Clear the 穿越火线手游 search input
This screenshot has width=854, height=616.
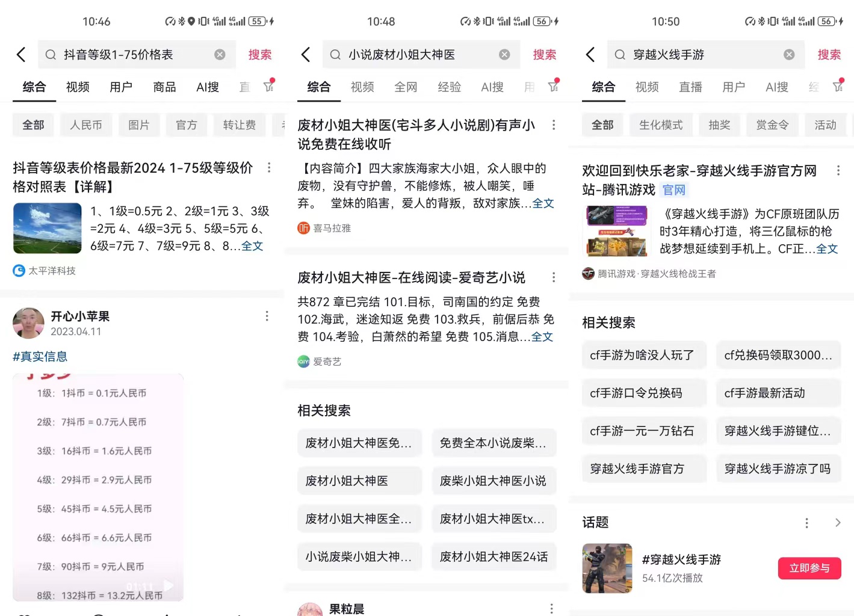tap(788, 54)
